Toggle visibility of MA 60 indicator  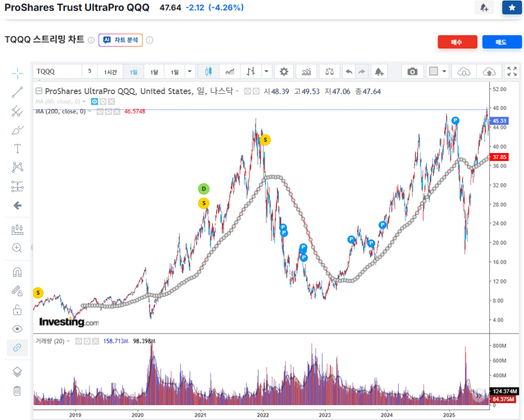[94, 102]
